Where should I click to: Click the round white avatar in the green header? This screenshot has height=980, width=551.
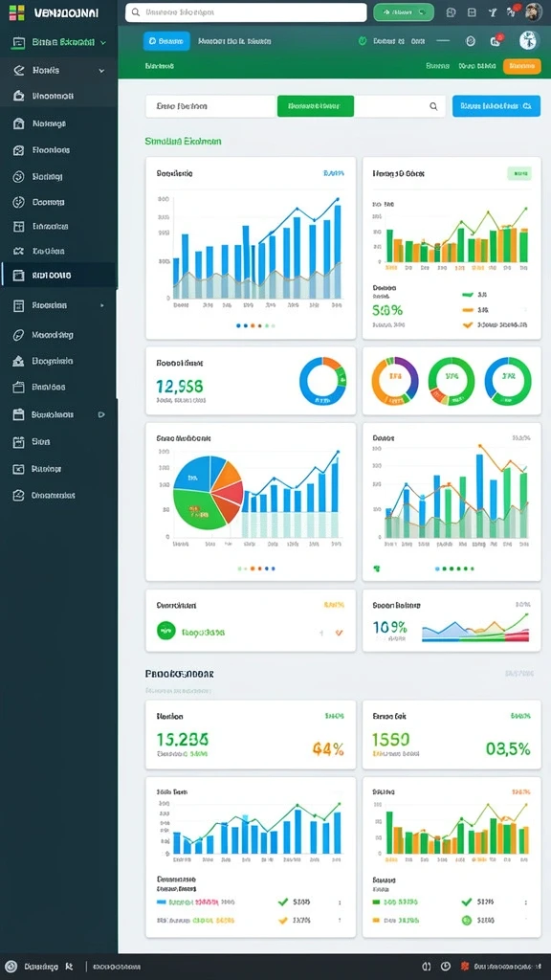click(528, 41)
